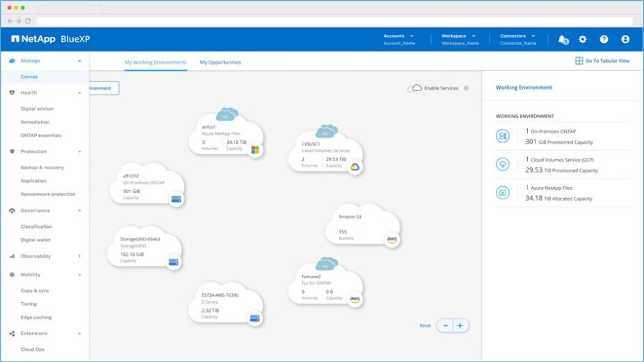Click the Google Cloud icon on CVSUSC1
The height and width of the screenshot is (362, 644).
coord(355,167)
